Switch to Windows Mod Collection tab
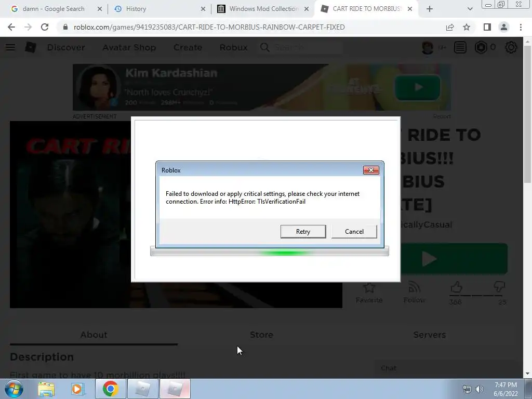Screen dimensions: 532x399 [263, 9]
